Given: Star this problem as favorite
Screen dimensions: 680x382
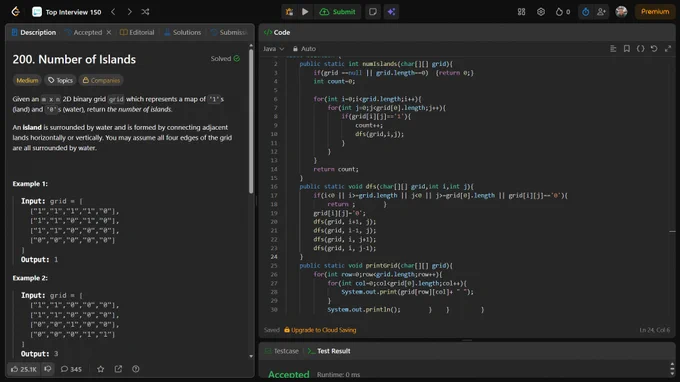Looking at the screenshot, I should (x=101, y=369).
